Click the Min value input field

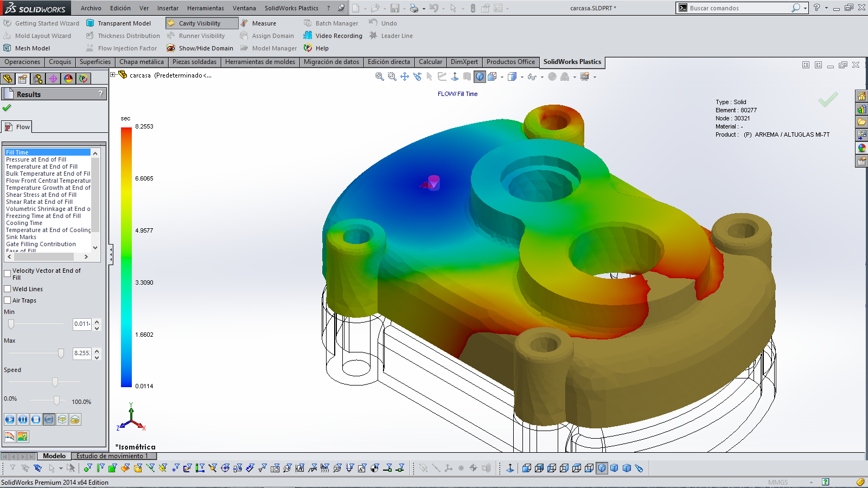(x=82, y=324)
